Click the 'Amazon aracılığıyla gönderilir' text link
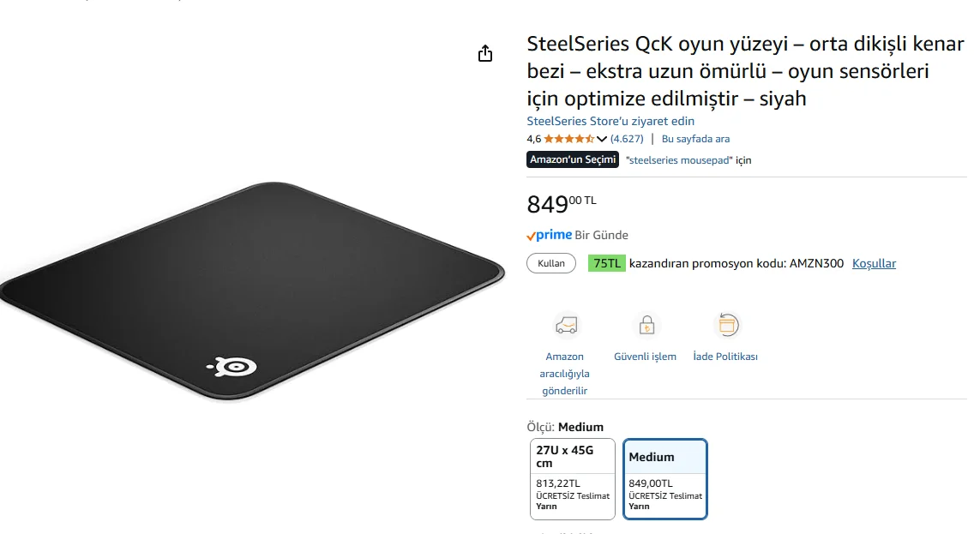The height and width of the screenshot is (534, 980). point(564,374)
